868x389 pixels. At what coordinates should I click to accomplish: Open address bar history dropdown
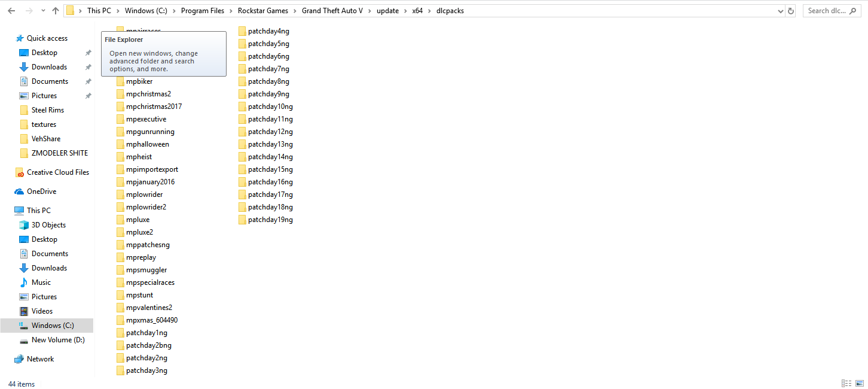coord(780,11)
